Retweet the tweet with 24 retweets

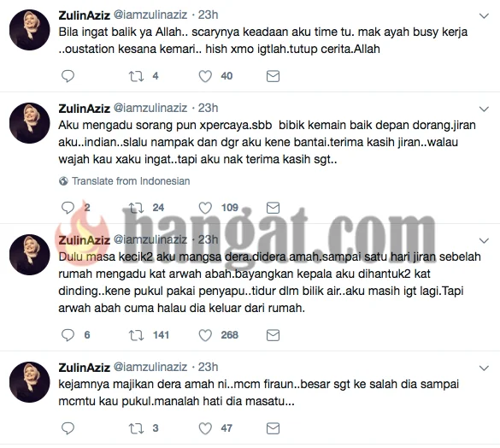(136, 208)
